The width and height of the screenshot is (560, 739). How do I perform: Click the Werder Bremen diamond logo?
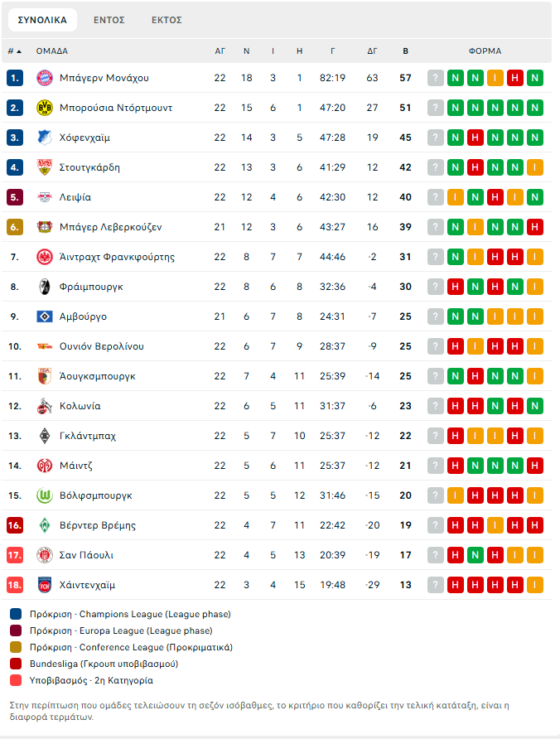(x=45, y=525)
